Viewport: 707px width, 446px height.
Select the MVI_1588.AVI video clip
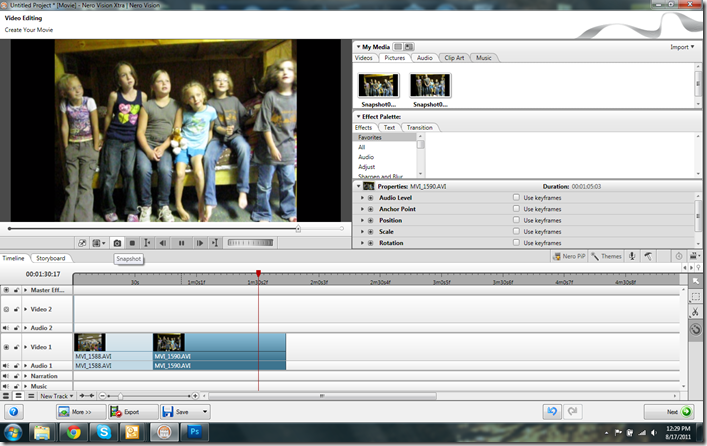(113, 347)
